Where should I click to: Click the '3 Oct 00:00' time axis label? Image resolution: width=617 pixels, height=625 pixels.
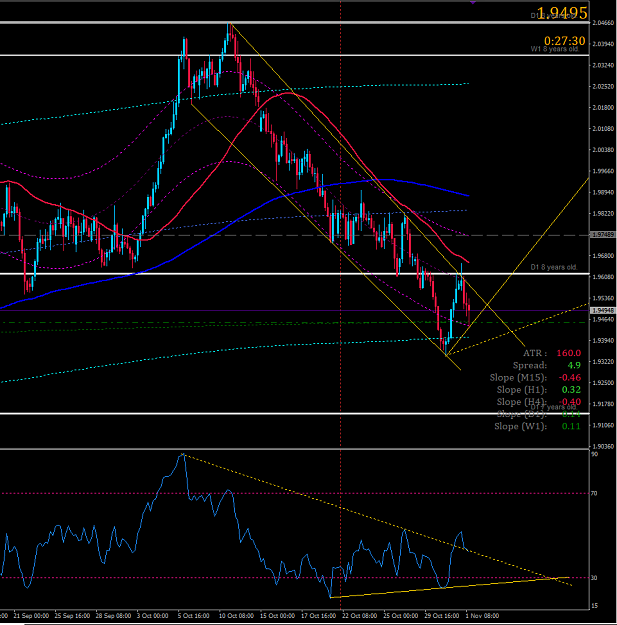click(153, 616)
